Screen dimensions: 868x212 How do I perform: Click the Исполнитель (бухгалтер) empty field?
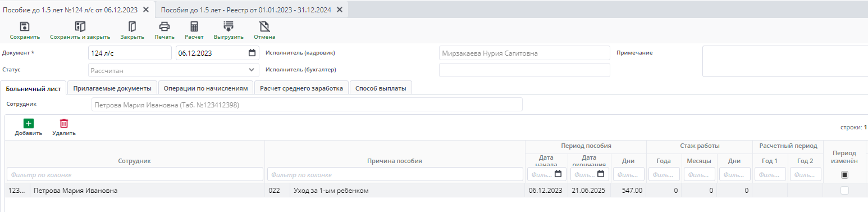click(524, 70)
